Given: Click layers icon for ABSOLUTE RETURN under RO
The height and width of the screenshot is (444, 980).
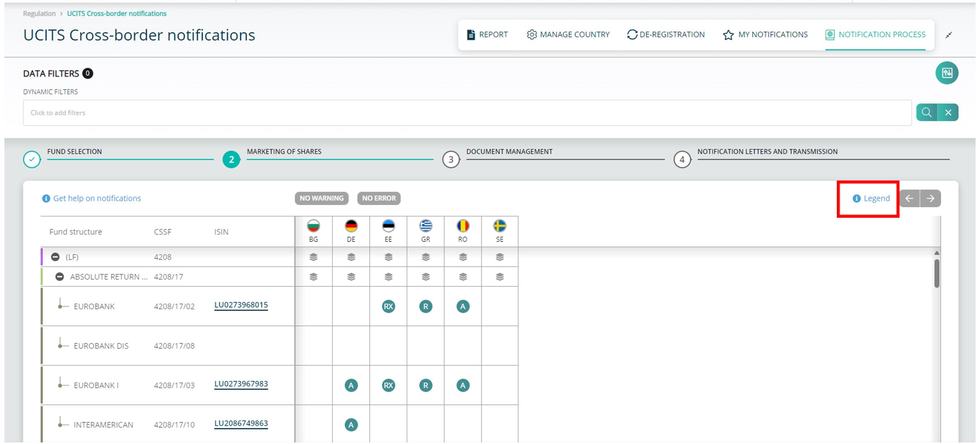Looking at the screenshot, I should pos(463,277).
